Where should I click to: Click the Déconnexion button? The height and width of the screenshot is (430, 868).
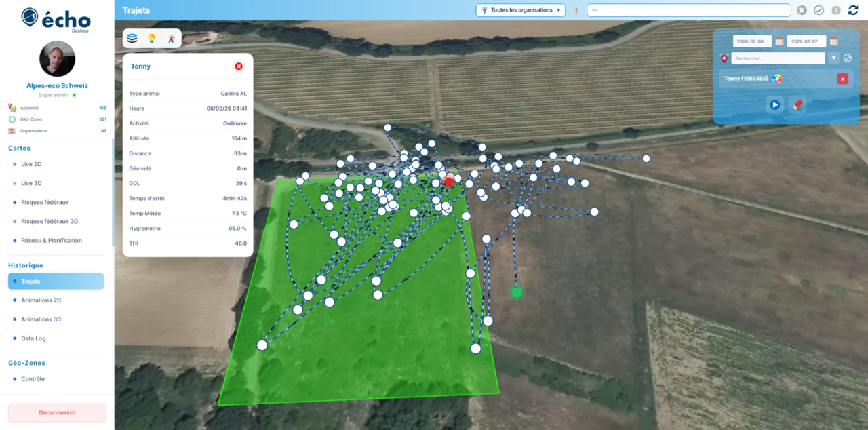click(x=57, y=412)
